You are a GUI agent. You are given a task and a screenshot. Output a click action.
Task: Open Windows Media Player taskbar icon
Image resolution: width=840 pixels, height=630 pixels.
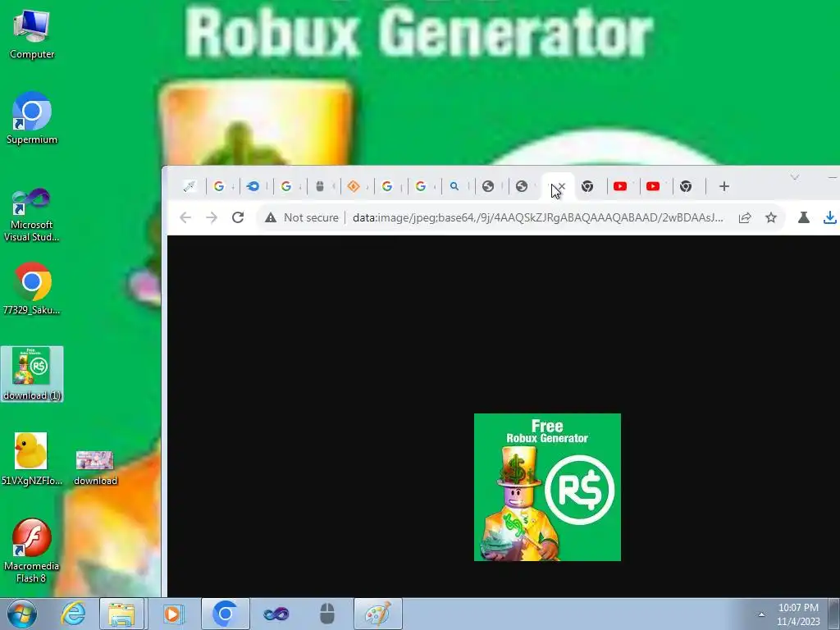pos(172,614)
